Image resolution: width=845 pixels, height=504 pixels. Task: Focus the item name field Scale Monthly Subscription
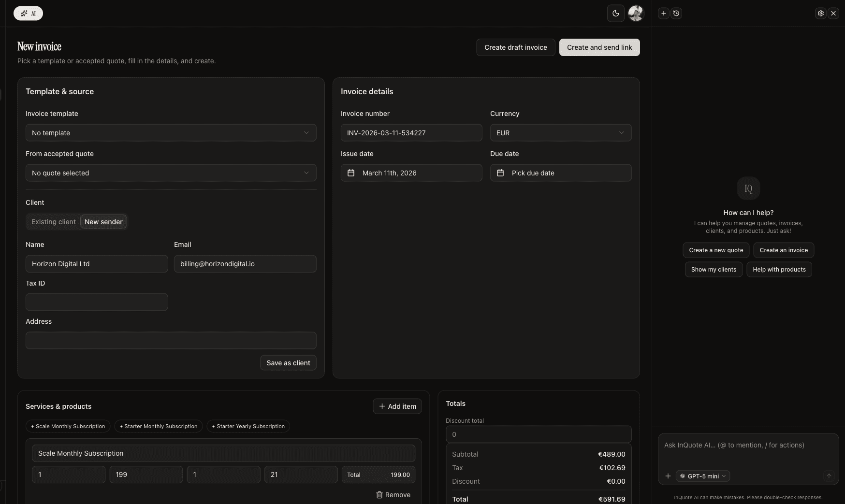click(223, 453)
